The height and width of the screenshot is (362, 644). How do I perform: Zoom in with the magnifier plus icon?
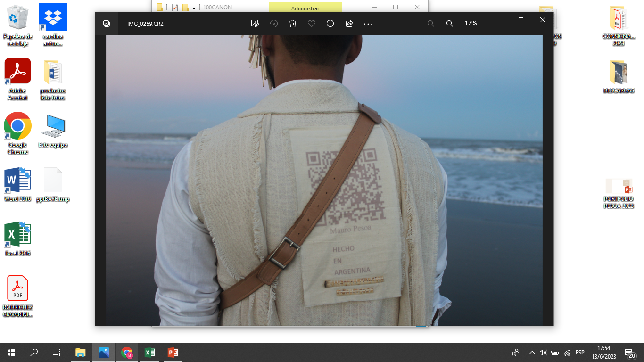pos(449,24)
